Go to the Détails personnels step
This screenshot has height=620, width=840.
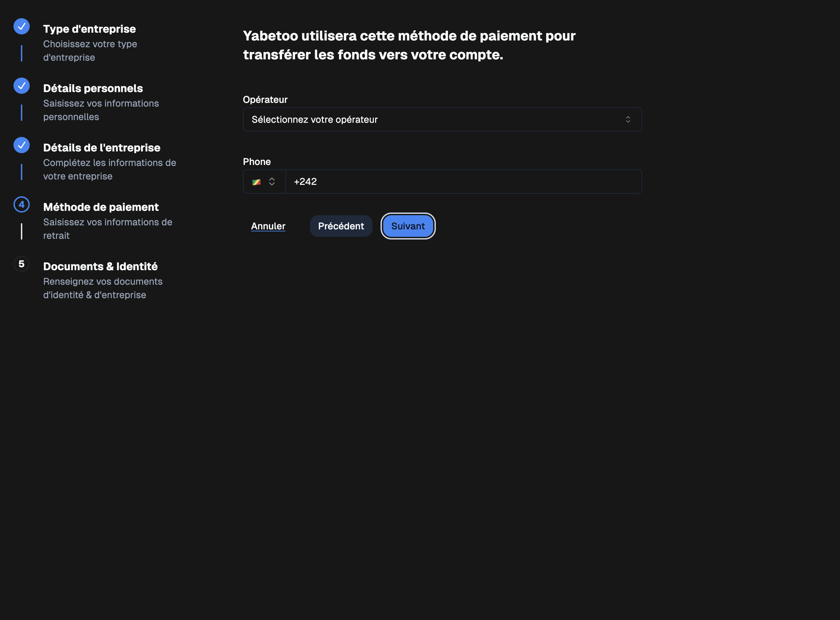[93, 88]
